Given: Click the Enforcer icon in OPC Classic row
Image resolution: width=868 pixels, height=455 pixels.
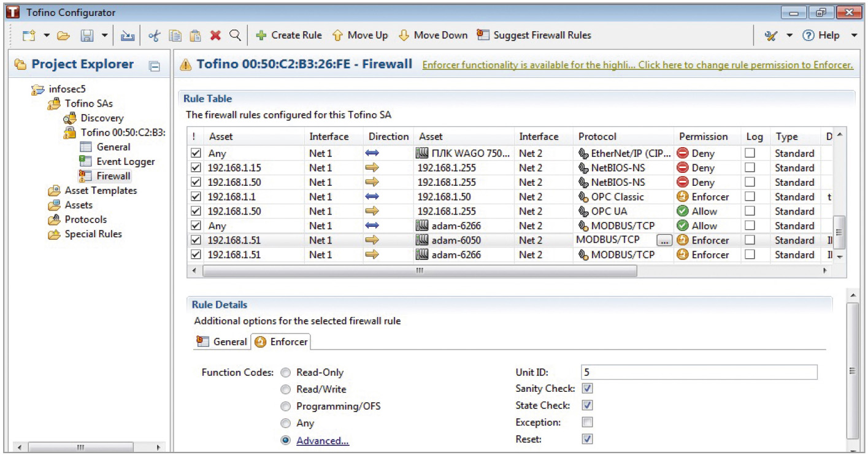Looking at the screenshot, I should pyautogui.click(x=683, y=197).
